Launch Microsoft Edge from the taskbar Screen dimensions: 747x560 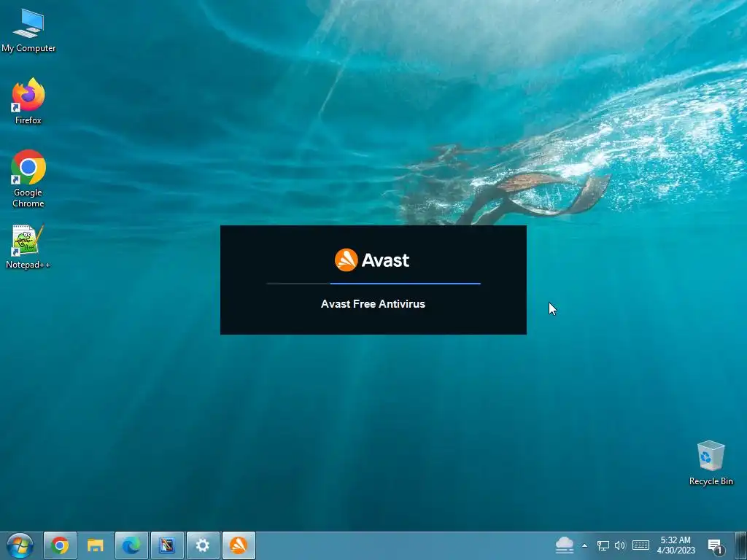tap(131, 545)
